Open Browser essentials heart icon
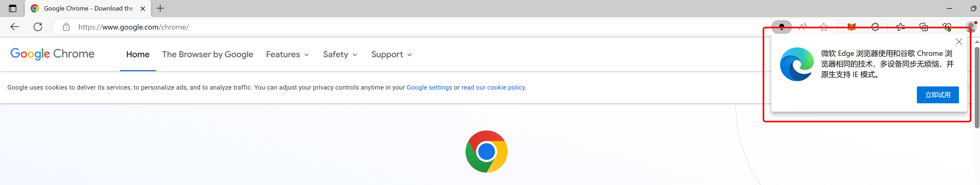This screenshot has width=980, height=185. coord(947,27)
